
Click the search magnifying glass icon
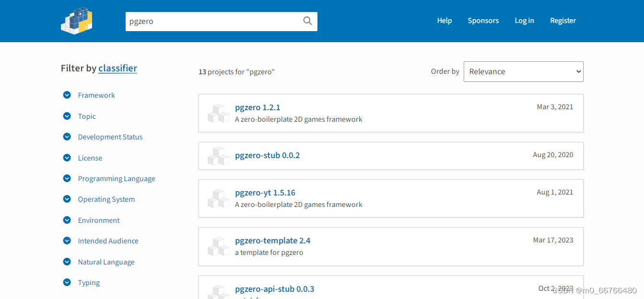307,21
